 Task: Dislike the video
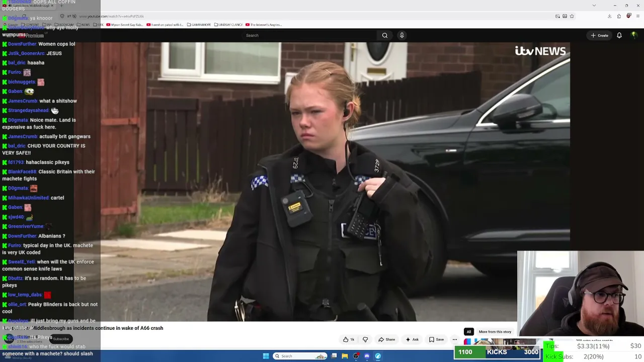tap(365, 339)
